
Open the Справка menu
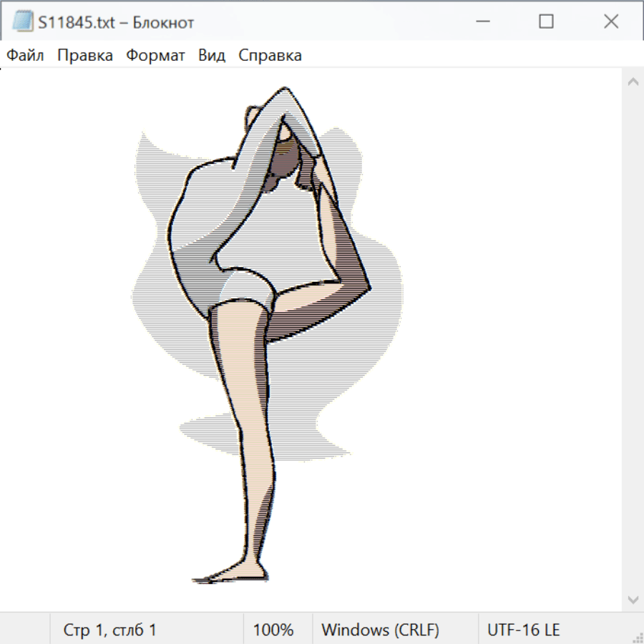point(270,56)
